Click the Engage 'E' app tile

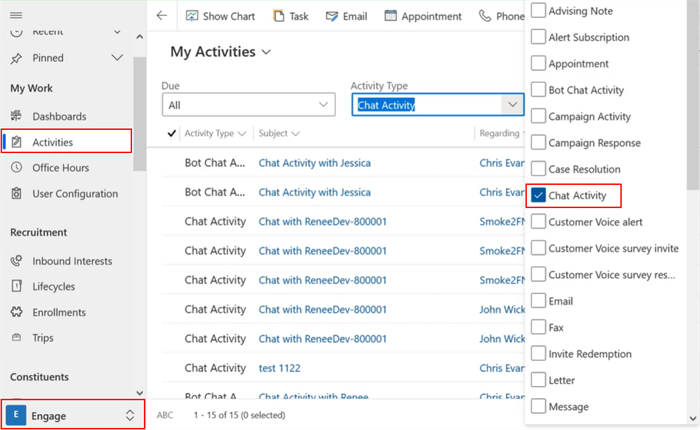click(16, 415)
